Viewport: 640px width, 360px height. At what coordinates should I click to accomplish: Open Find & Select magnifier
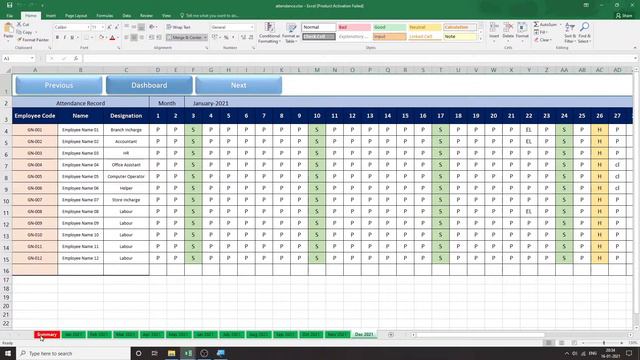click(584, 33)
